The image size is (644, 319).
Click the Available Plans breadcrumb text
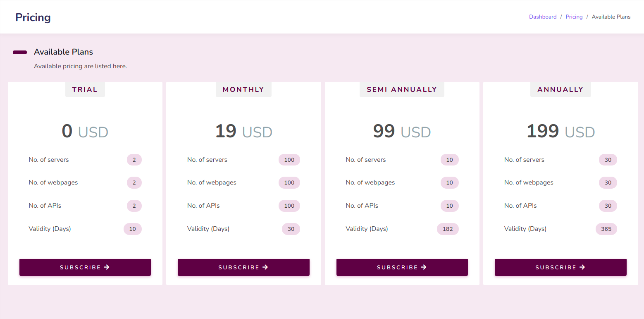coord(611,17)
